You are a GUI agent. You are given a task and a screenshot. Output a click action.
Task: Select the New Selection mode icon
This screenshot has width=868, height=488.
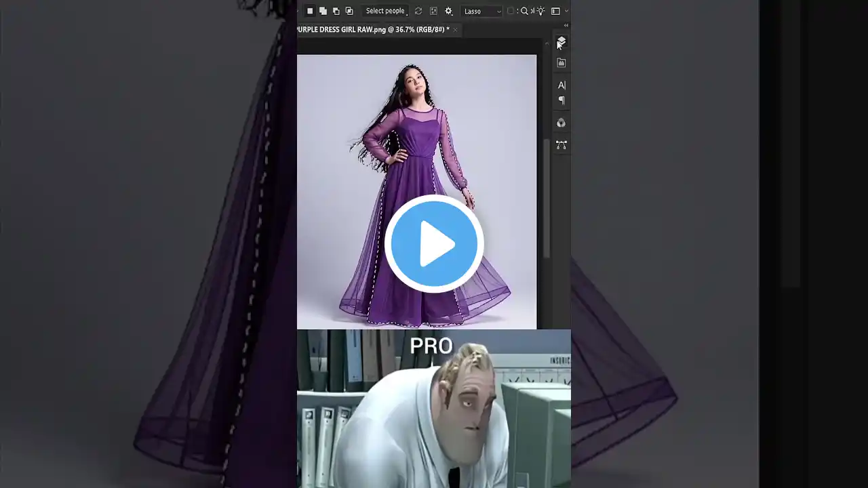point(310,10)
